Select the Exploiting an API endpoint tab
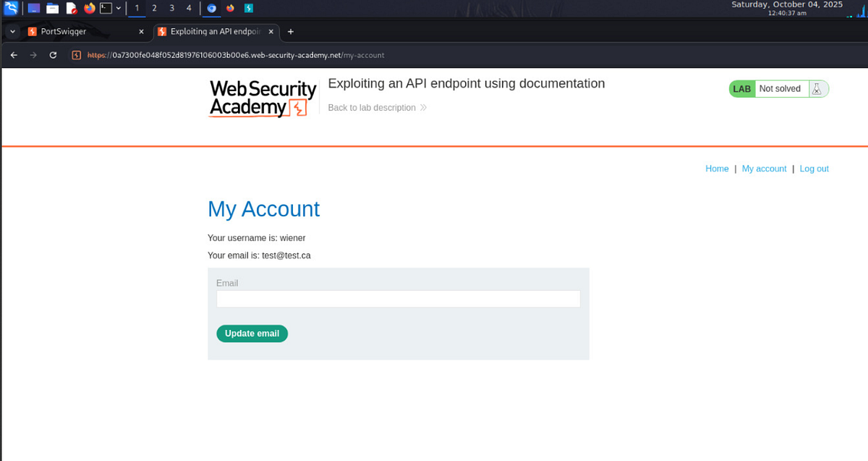 (216, 32)
